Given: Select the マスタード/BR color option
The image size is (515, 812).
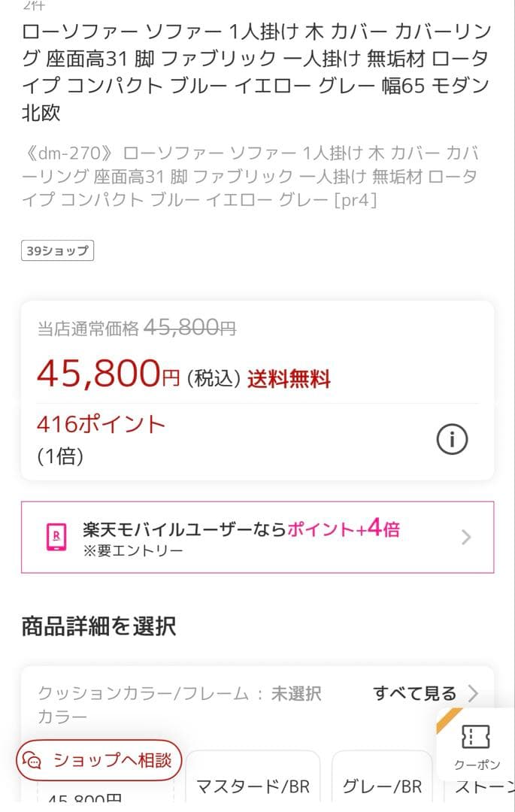Looking at the screenshot, I should tap(255, 783).
